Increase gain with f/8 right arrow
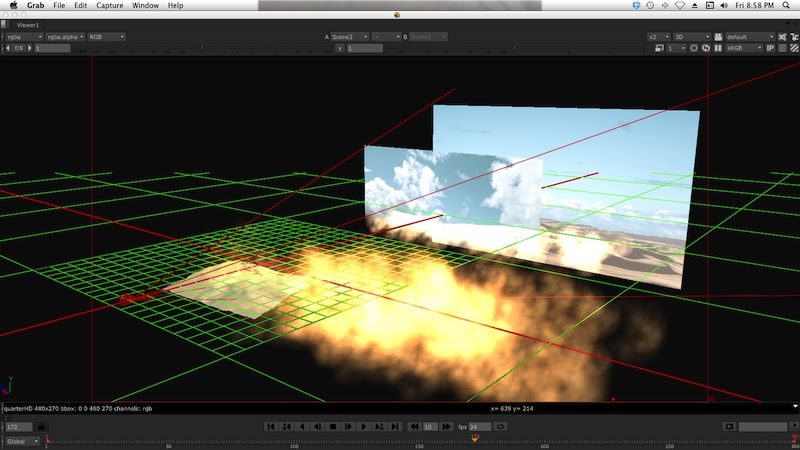The height and width of the screenshot is (450, 800). [x=30, y=48]
